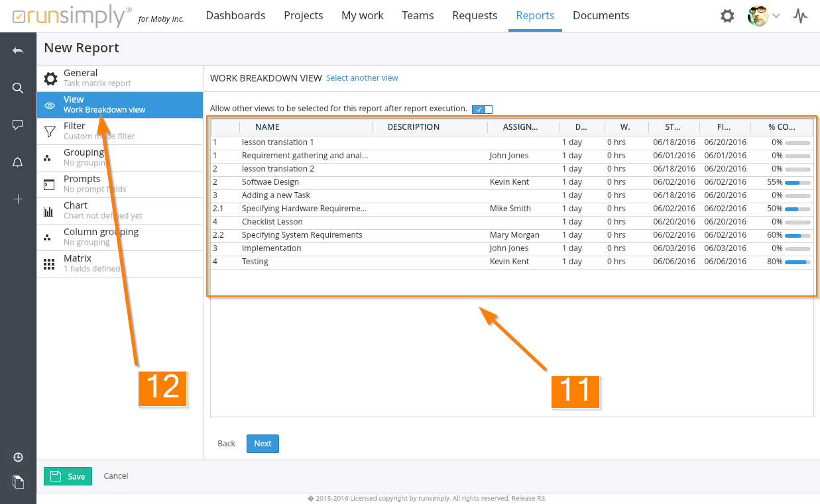Open the clock history icon in sidebar
Image resolution: width=820 pixels, height=504 pixels.
pyautogui.click(x=18, y=458)
